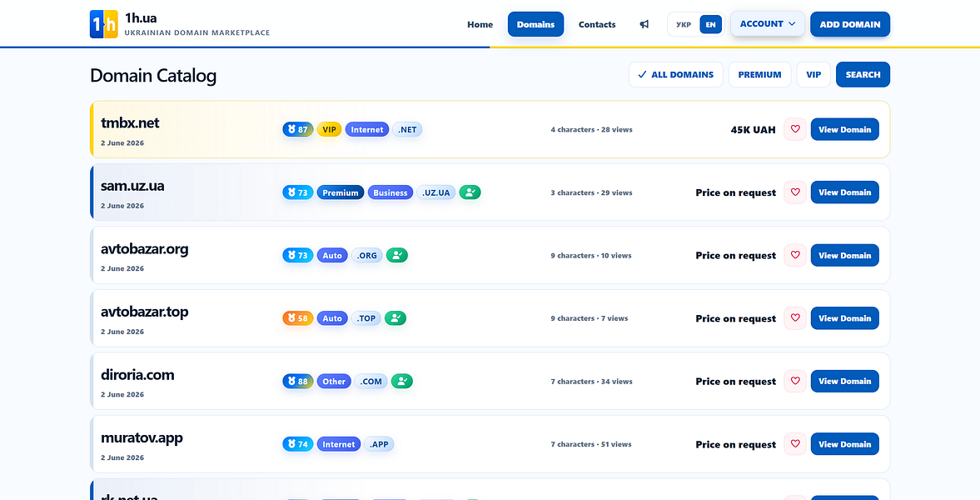Open the tmbx.net domain title
980x500 pixels.
130,122
